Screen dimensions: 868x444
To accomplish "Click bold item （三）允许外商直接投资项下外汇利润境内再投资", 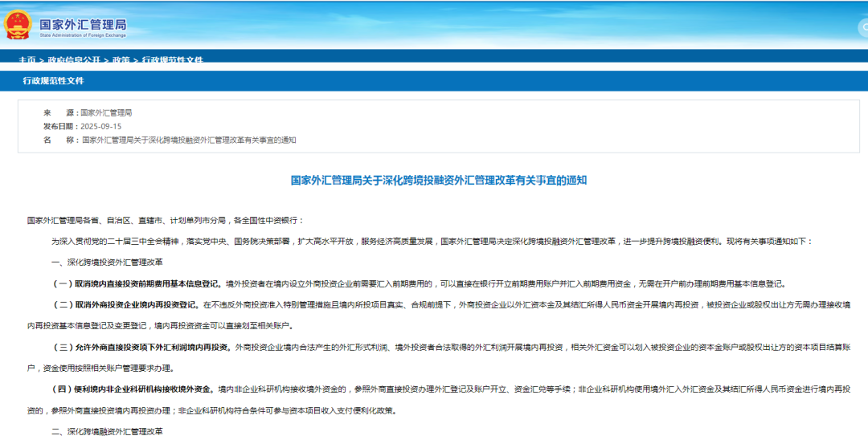I will [142, 347].
